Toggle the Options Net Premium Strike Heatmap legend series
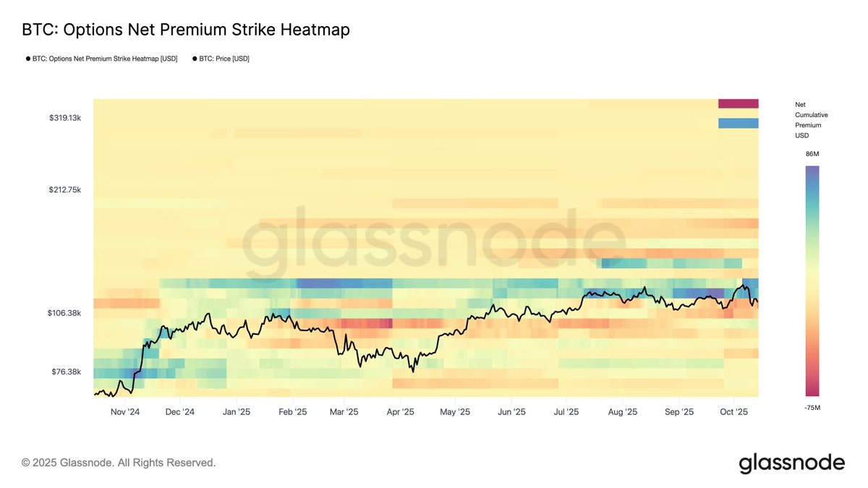The image size is (868, 488). tap(105, 59)
